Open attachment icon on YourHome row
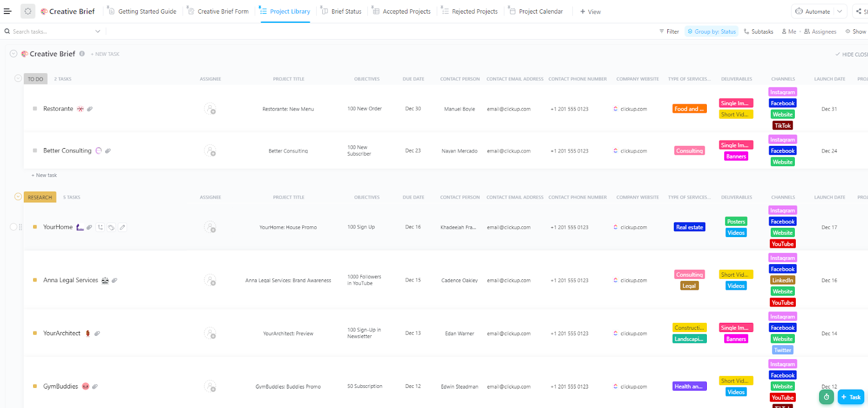This screenshot has width=868, height=408. pos(90,227)
